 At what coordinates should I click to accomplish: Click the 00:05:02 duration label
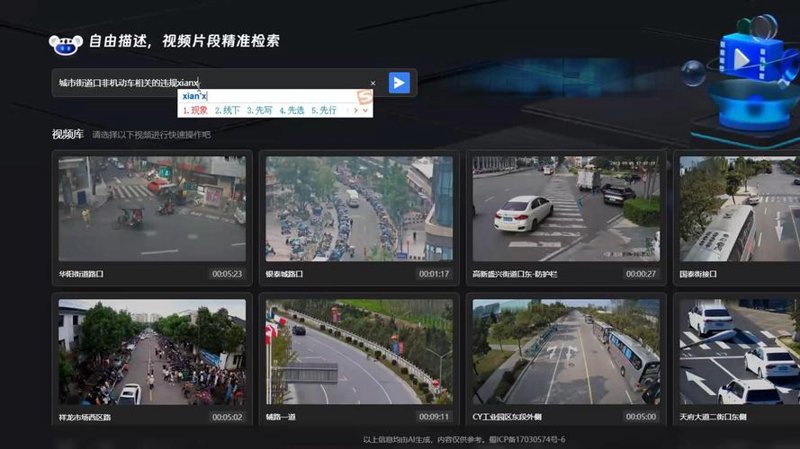(227, 417)
